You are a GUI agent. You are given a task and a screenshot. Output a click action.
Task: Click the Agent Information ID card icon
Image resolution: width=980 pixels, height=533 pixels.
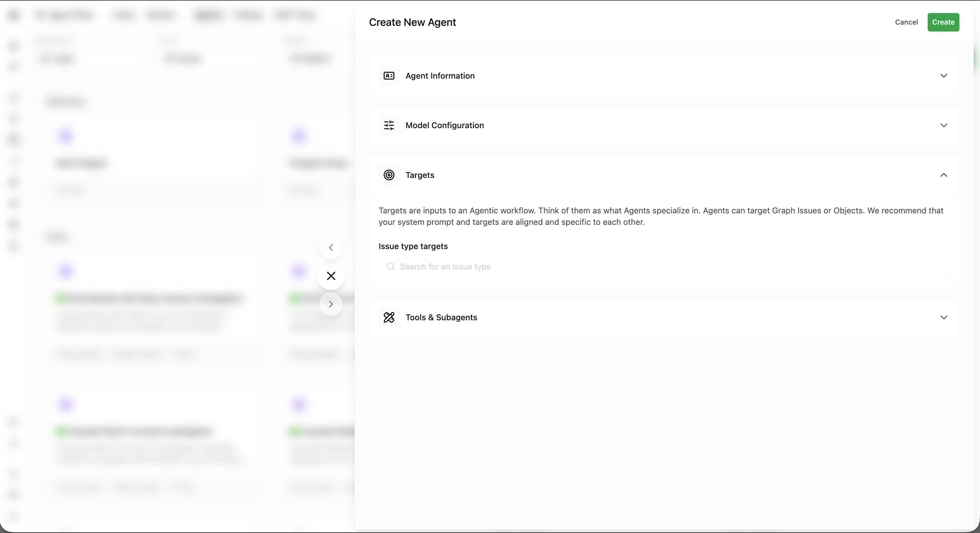pyautogui.click(x=389, y=76)
